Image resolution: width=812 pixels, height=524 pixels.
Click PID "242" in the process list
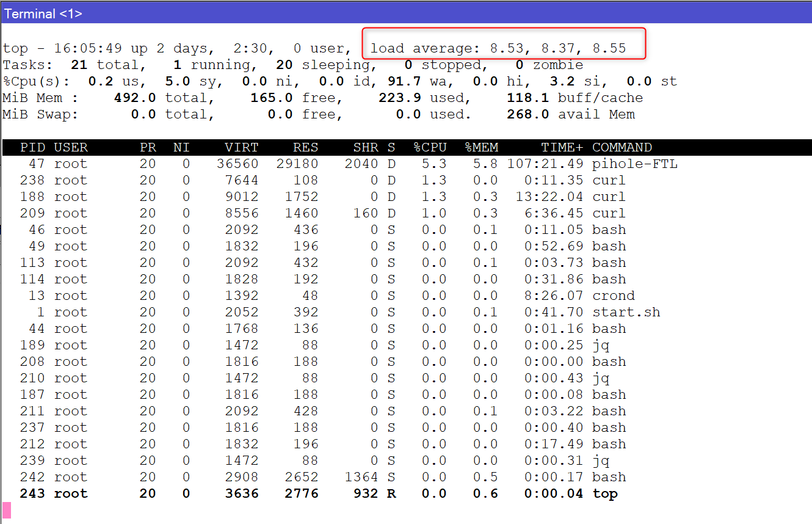tap(32, 477)
